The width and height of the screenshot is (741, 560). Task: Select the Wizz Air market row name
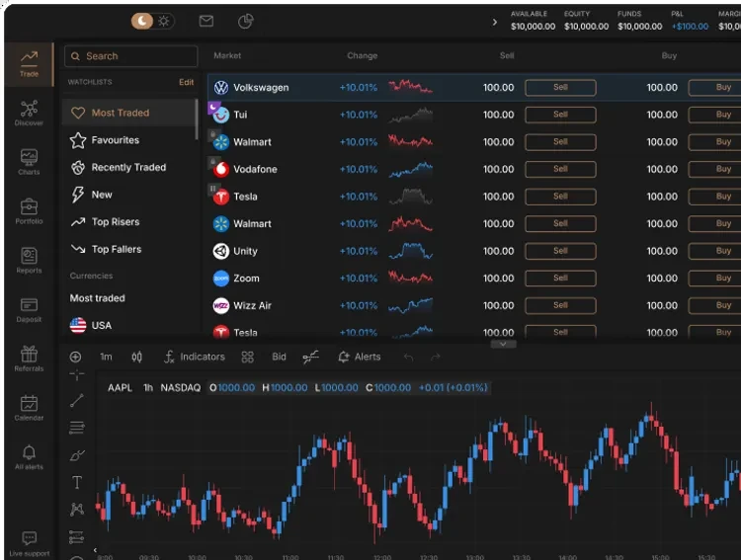[x=252, y=306]
